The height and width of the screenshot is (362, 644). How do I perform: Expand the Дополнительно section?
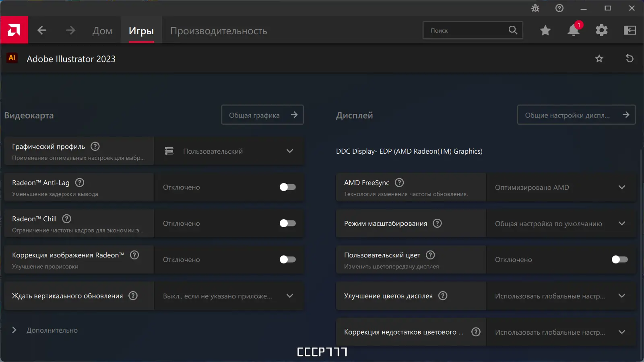point(45,330)
